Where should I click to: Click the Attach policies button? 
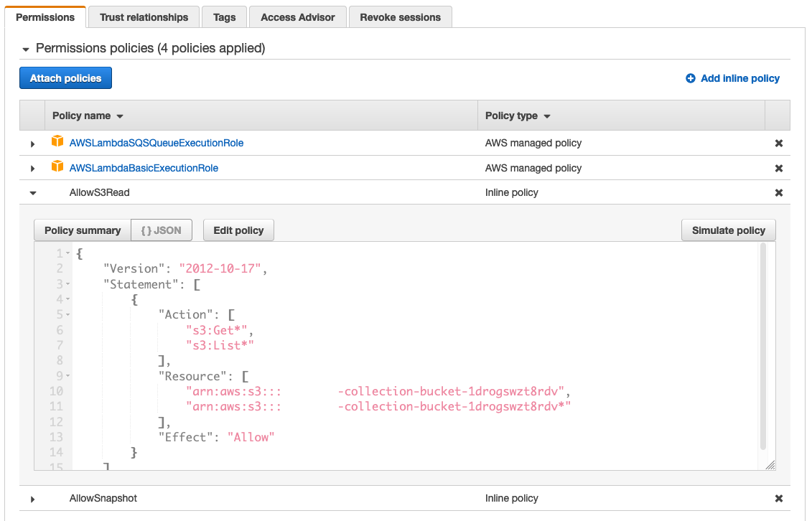66,78
